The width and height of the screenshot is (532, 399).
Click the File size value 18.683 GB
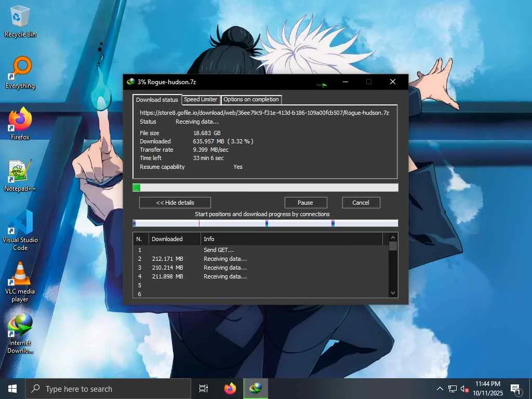207,133
